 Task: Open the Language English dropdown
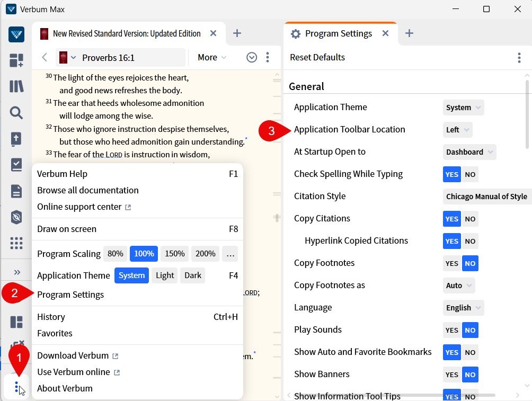click(463, 308)
